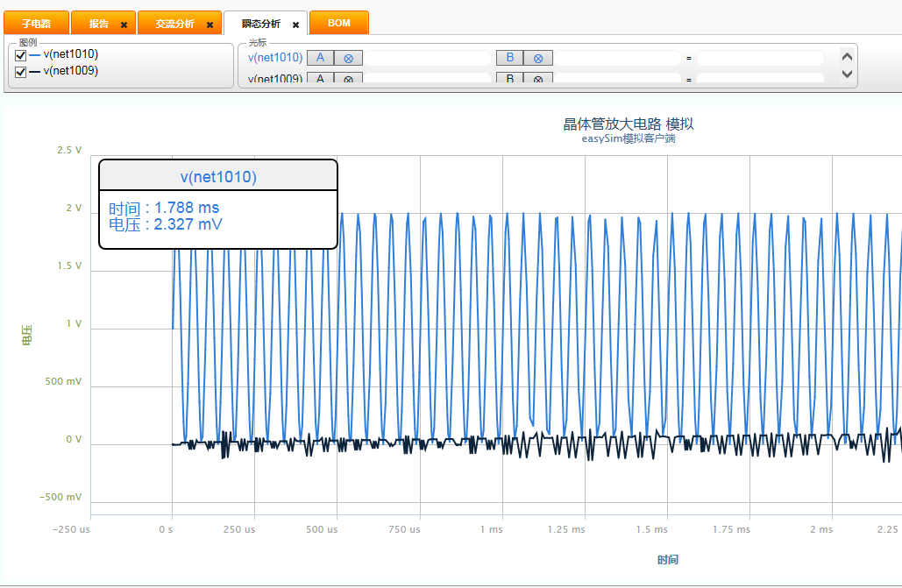The height and width of the screenshot is (588, 902).
Task: Click the v(net1010) cursor row label
Action: (275, 58)
